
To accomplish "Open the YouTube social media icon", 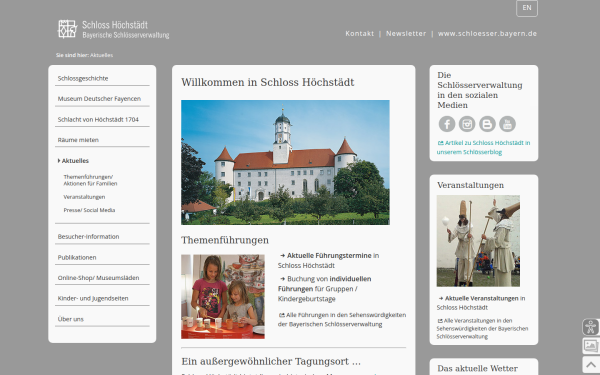I will (507, 124).
